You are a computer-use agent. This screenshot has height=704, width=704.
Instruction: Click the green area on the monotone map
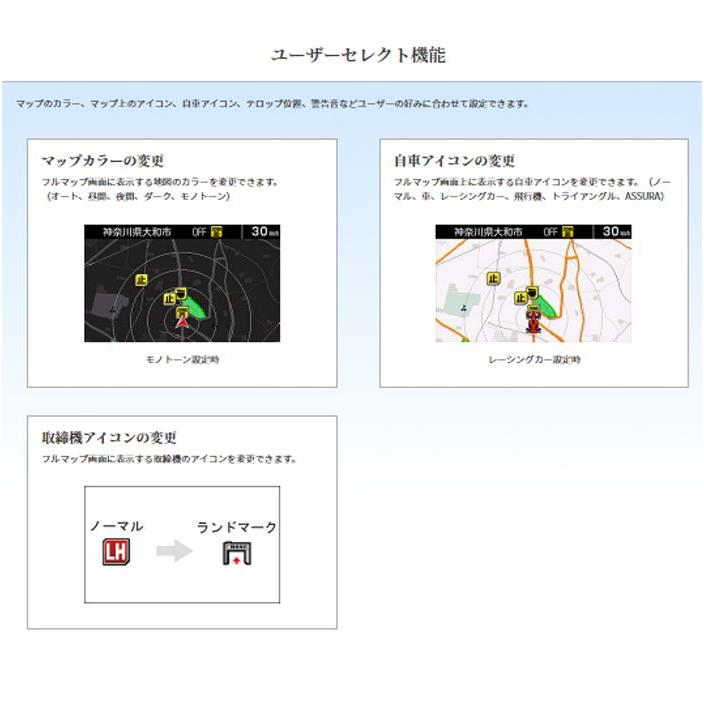(x=196, y=305)
